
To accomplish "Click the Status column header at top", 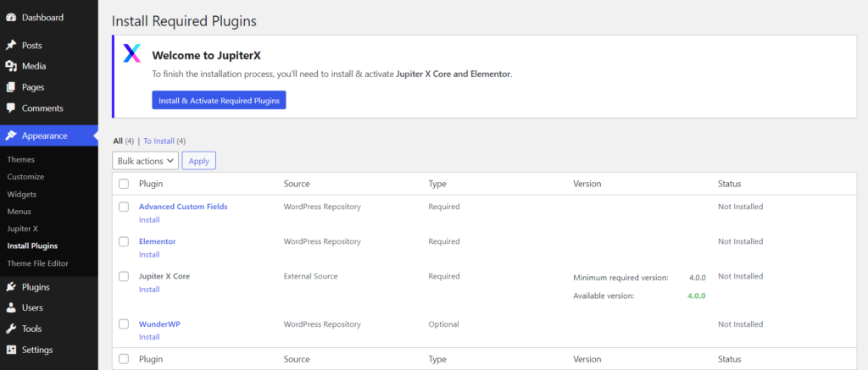I will point(730,184).
